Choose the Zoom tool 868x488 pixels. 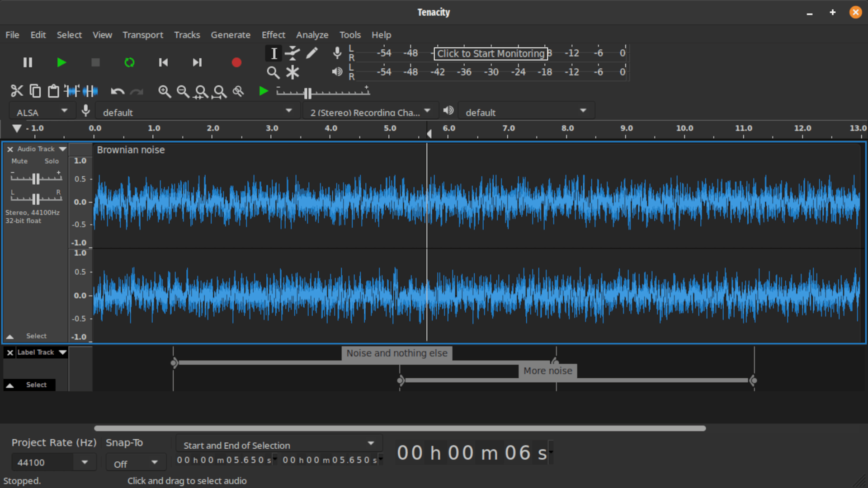(273, 72)
